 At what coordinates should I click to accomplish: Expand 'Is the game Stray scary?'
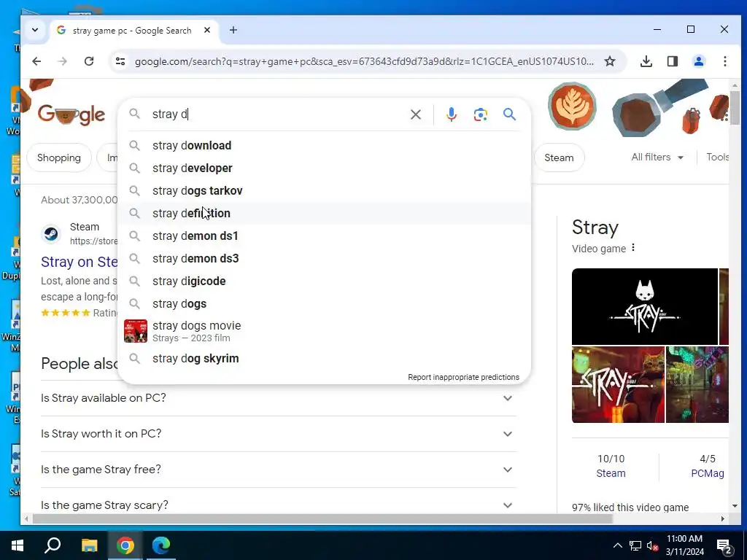coord(279,505)
